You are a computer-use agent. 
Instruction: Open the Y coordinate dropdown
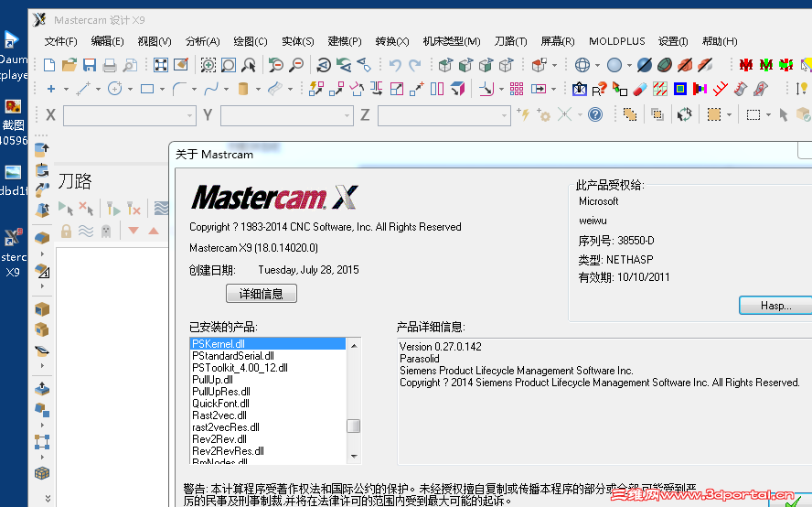pos(347,115)
